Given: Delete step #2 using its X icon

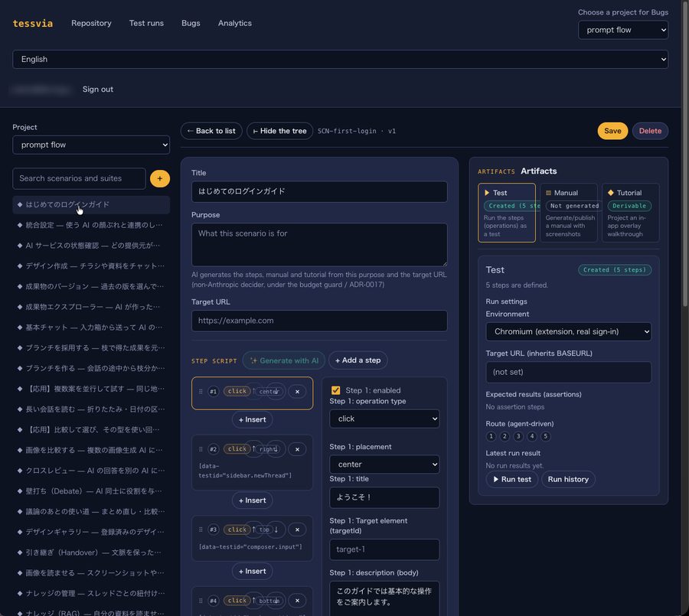Looking at the screenshot, I should (x=298, y=449).
